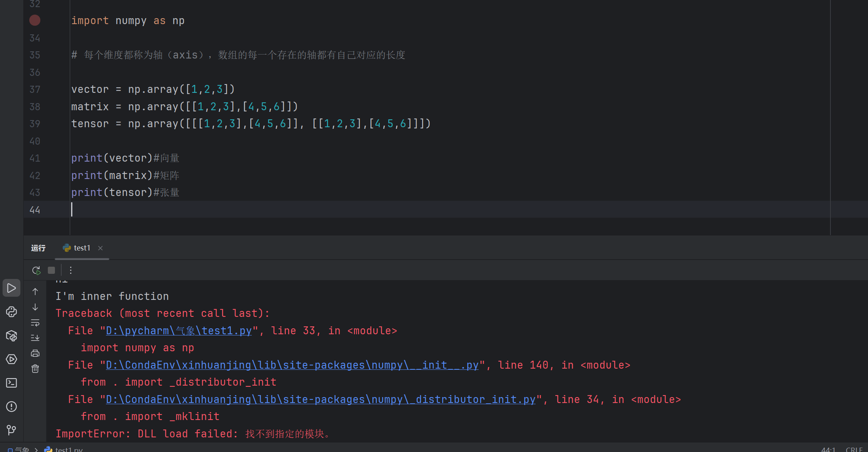Remove the breakpoint at import numpy line

click(x=35, y=20)
